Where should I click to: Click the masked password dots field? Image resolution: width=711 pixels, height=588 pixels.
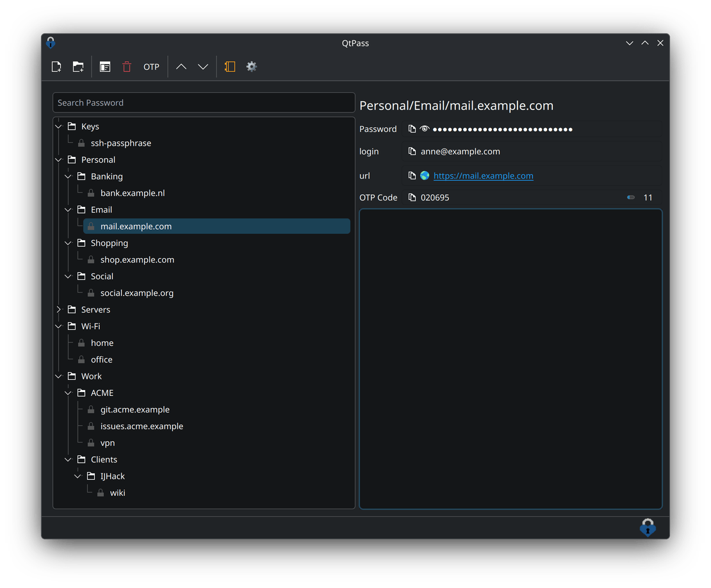coord(502,129)
